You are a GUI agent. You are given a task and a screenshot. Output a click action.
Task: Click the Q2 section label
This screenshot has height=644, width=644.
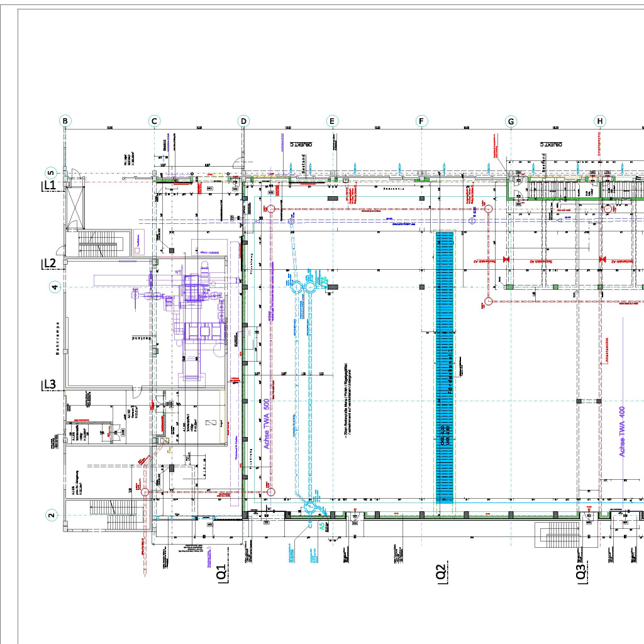pos(440,574)
